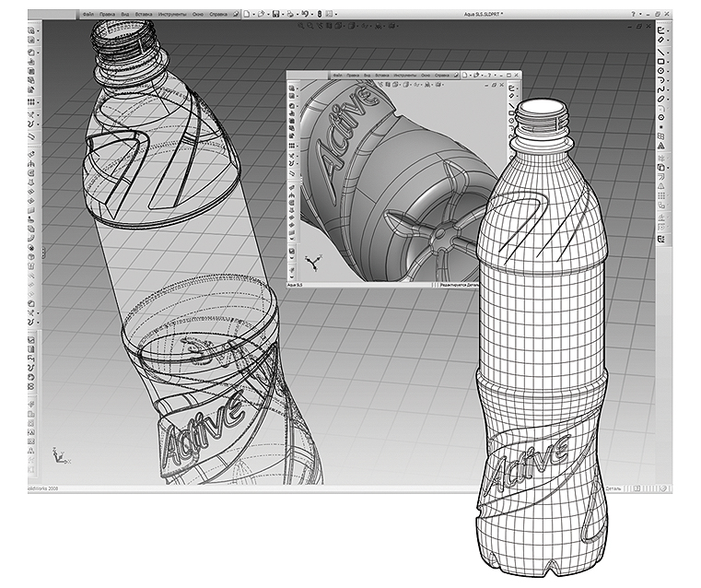Open Файл menu in the inner window
701x588 pixels.
[x=337, y=76]
